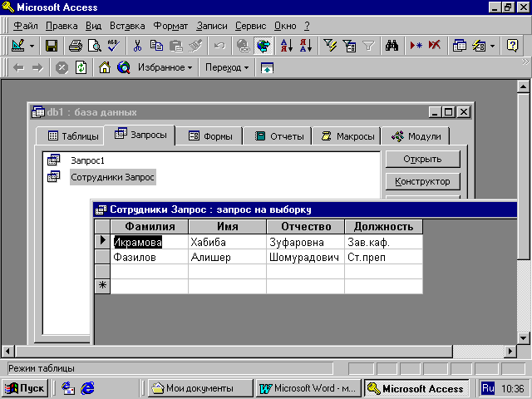This screenshot has height=399, width=532.
Task: Toggle the Apply Filter funnel icon
Action: coord(368,46)
